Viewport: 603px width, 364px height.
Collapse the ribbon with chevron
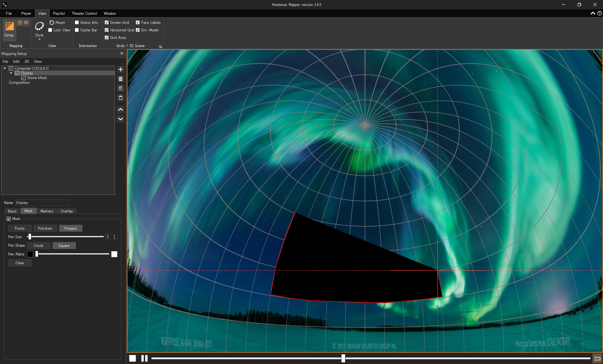point(593,13)
